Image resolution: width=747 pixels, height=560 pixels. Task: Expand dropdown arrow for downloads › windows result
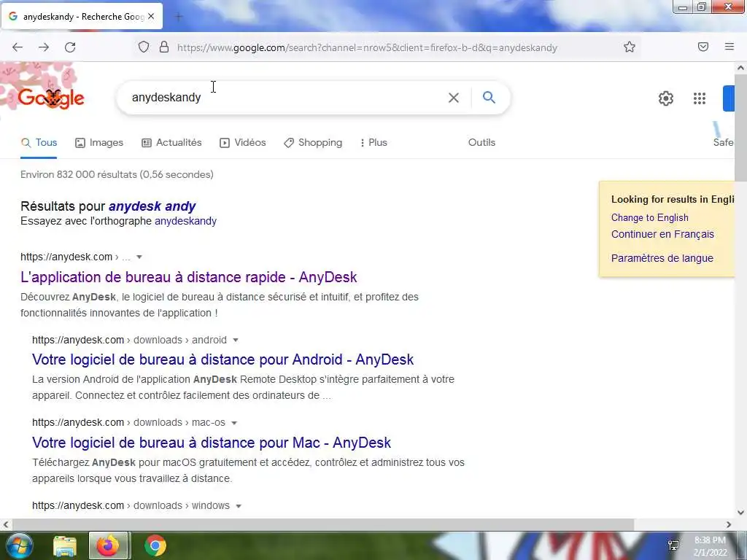point(239,506)
